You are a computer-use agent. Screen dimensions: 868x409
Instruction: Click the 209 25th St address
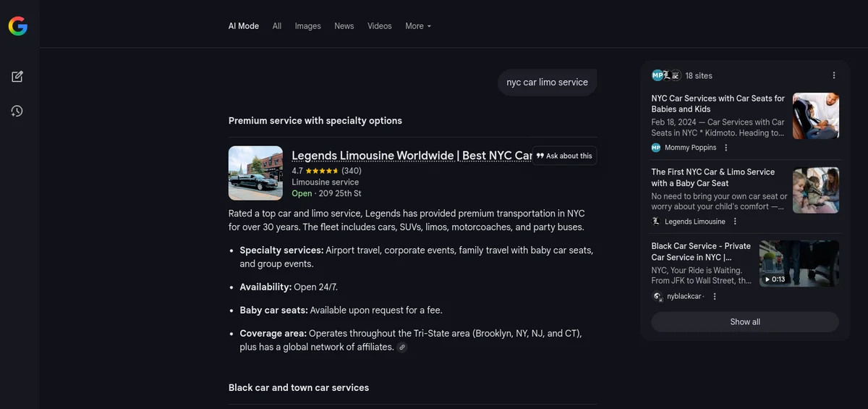point(339,193)
